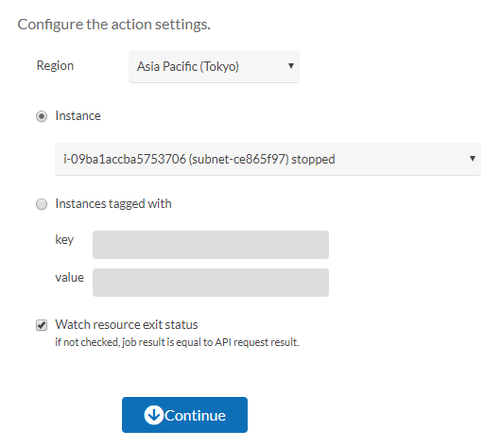Click the Region field label

click(55, 66)
